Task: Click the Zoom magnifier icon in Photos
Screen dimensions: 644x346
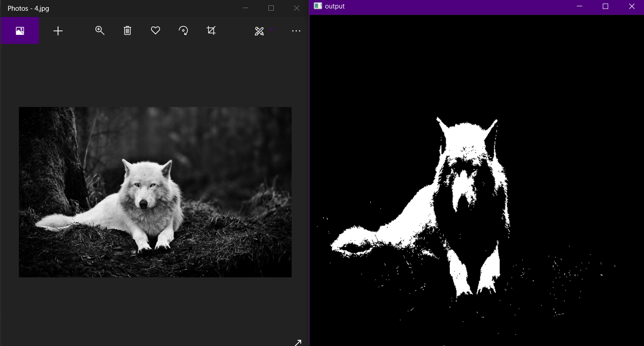Action: coord(99,30)
